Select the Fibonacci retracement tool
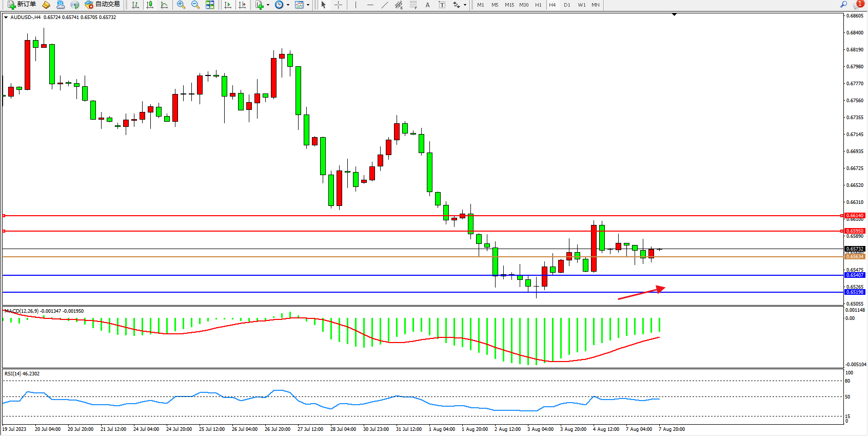 point(413,5)
